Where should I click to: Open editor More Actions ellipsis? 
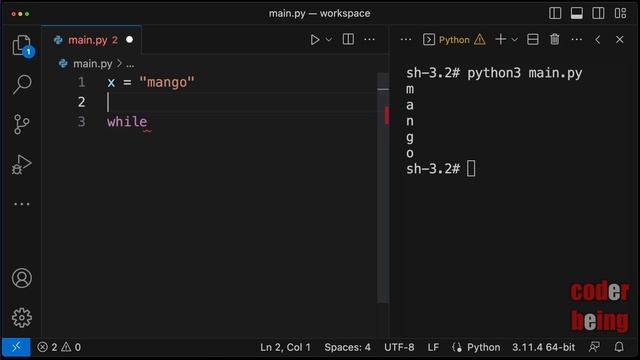click(x=369, y=40)
